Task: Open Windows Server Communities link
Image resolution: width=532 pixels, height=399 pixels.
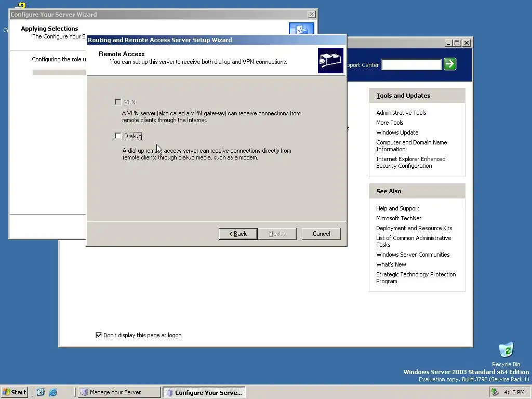Action: (413, 255)
